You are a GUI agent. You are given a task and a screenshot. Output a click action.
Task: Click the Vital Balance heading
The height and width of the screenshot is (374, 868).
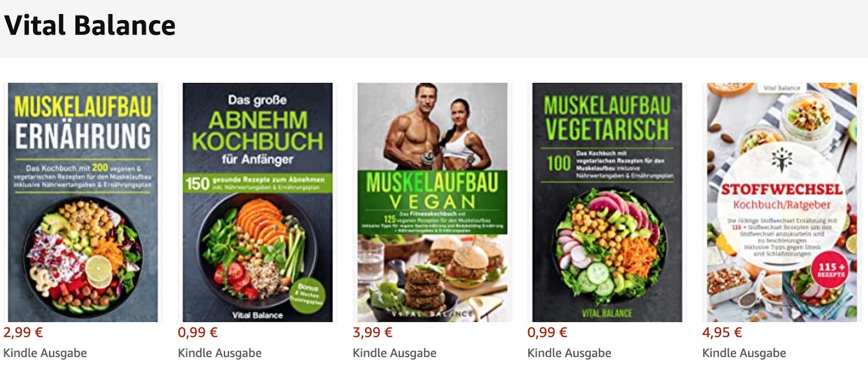tap(90, 25)
